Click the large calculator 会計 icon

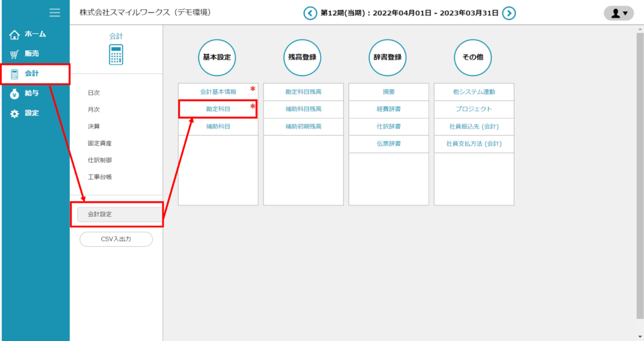(x=116, y=55)
